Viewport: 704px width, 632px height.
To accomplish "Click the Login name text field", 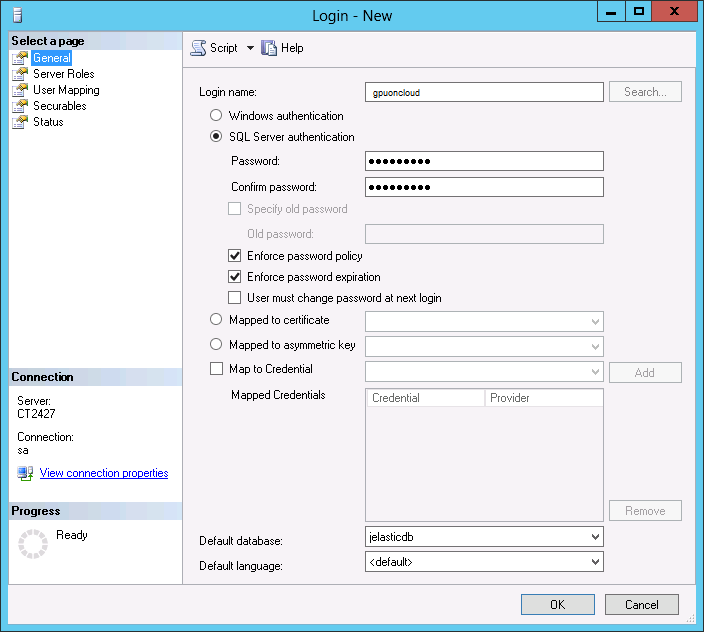I will click(484, 92).
